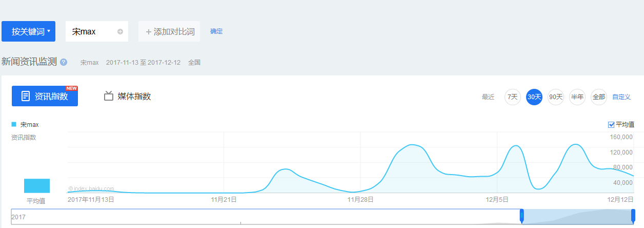Open the 按关键词 dropdown
This screenshot has height=228, width=644.
tap(28, 31)
